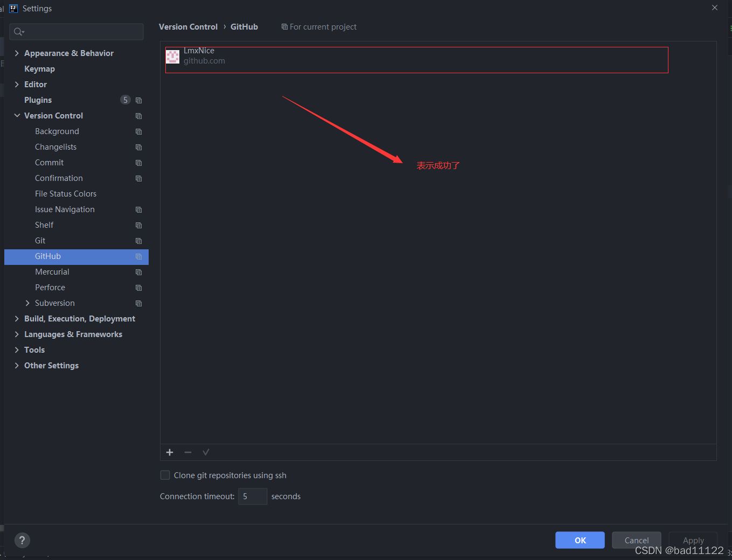Viewport: 732px width, 560px height.
Task: Collapse the Version Control section
Action: point(17,115)
